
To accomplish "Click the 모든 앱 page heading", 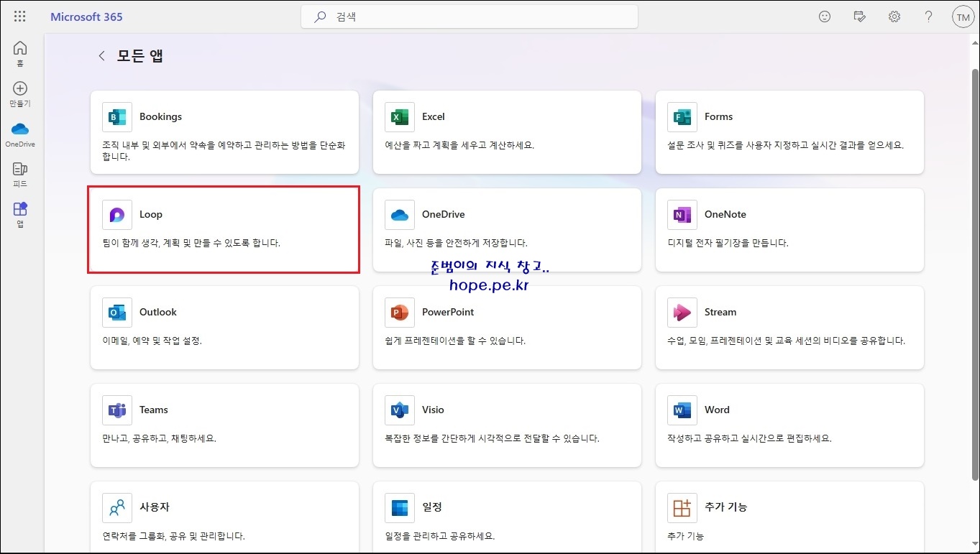I will pyautogui.click(x=140, y=56).
